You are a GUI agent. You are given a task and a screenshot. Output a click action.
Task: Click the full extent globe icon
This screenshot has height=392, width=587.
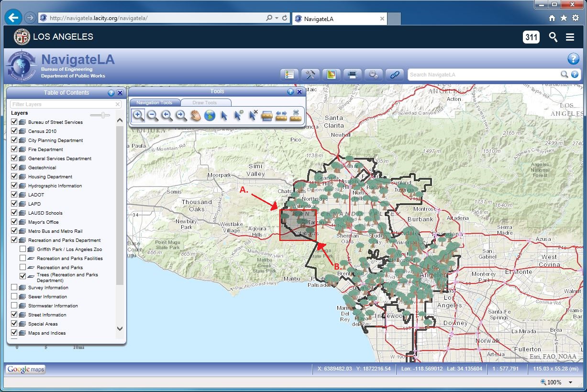[x=210, y=115]
